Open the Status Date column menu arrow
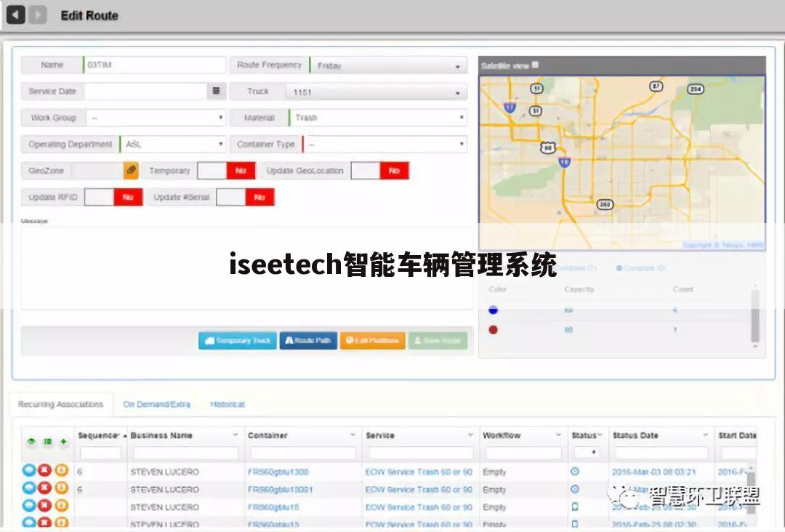This screenshot has height=532, width=785. pyautogui.click(x=705, y=435)
